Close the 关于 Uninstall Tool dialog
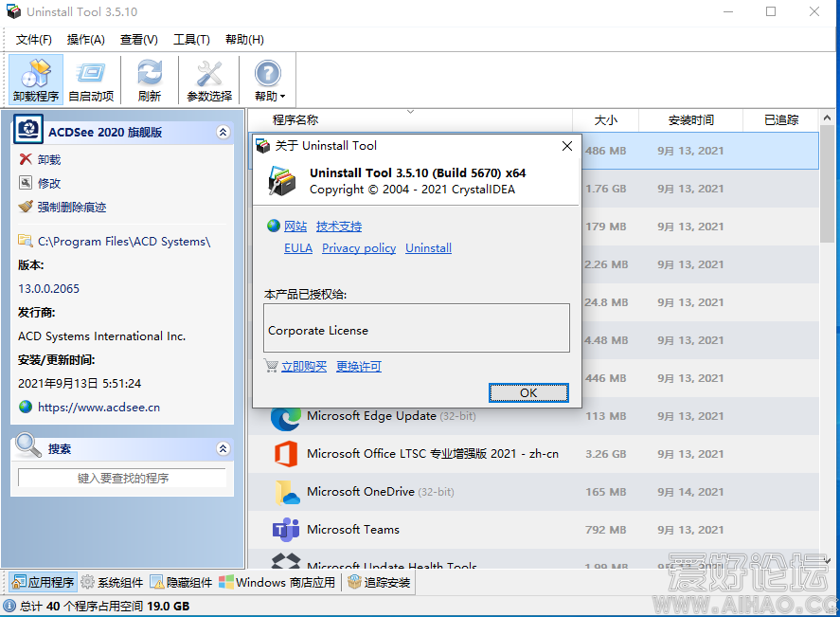The width and height of the screenshot is (840, 617). [567, 146]
